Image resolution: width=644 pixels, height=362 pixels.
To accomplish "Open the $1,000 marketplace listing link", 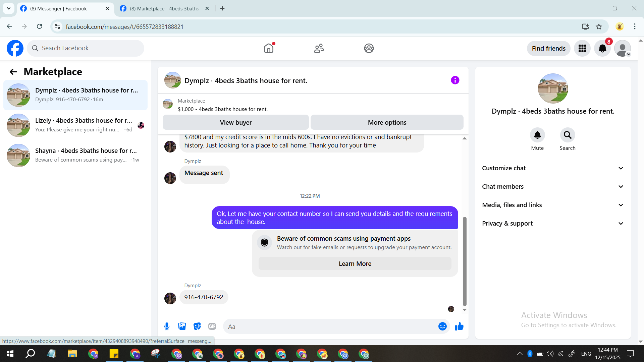I will tap(223, 109).
